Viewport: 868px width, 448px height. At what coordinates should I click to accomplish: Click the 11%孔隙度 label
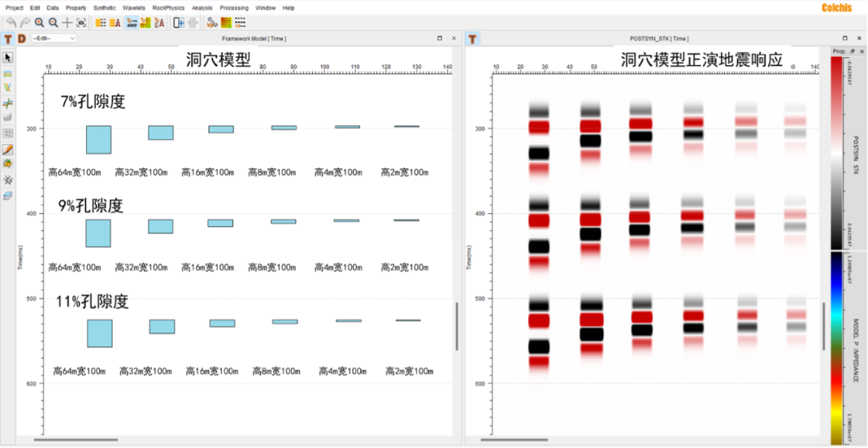point(92,302)
